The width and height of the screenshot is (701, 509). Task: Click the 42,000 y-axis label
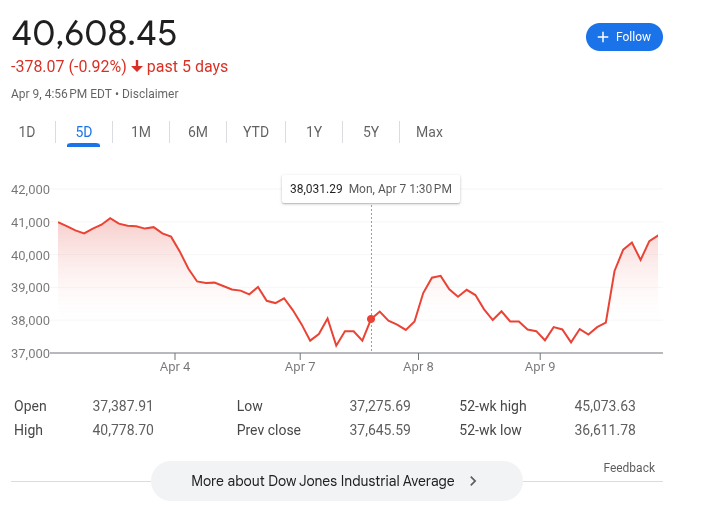30,189
